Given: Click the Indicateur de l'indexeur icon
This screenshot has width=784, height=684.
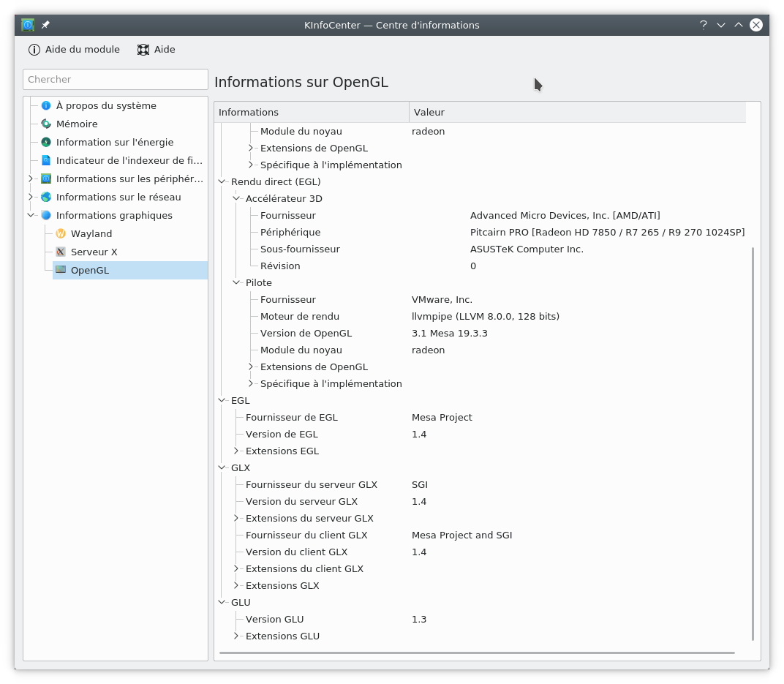Looking at the screenshot, I should tap(46, 160).
